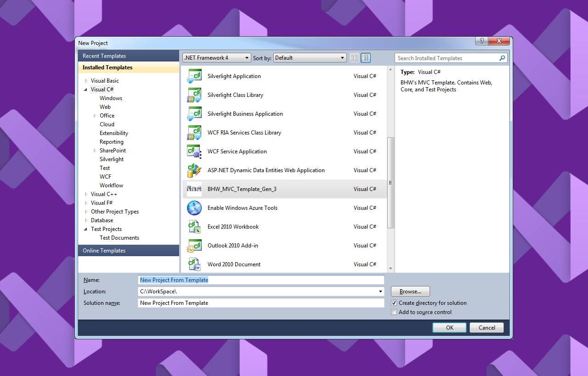The image size is (588, 376).
Task: Toggle Create directory for solution checkbox
Action: click(x=394, y=303)
